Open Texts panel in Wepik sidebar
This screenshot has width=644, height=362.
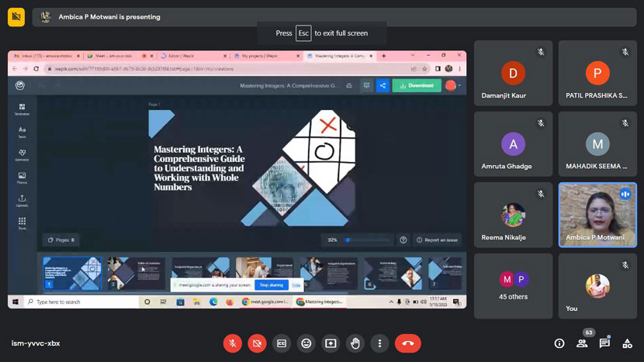pyautogui.click(x=23, y=132)
